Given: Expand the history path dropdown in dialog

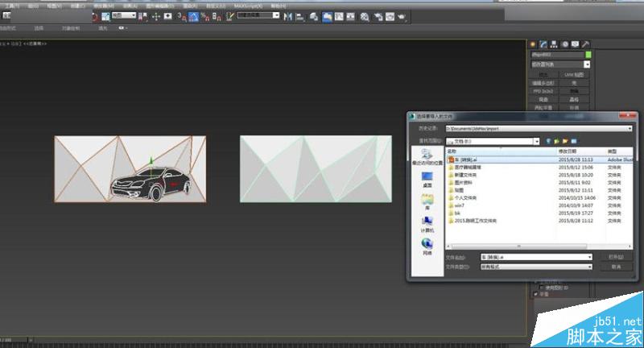Looking at the screenshot, I should [x=630, y=127].
